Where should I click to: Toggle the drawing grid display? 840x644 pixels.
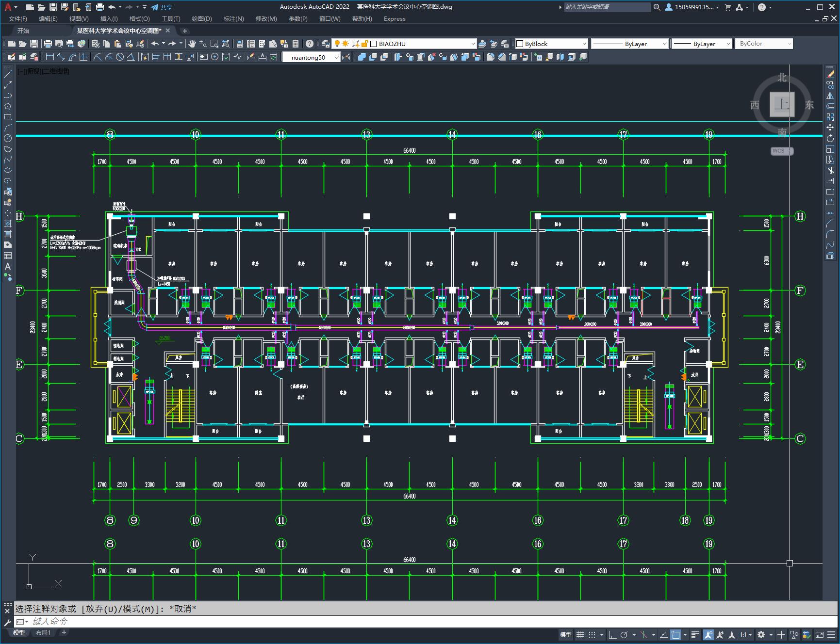pos(580,634)
